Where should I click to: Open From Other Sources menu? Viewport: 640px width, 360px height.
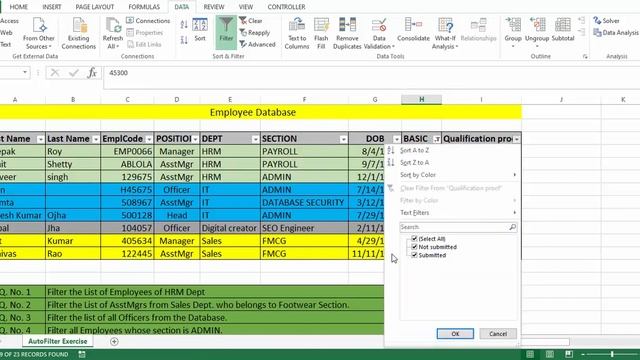pyautogui.click(x=39, y=33)
